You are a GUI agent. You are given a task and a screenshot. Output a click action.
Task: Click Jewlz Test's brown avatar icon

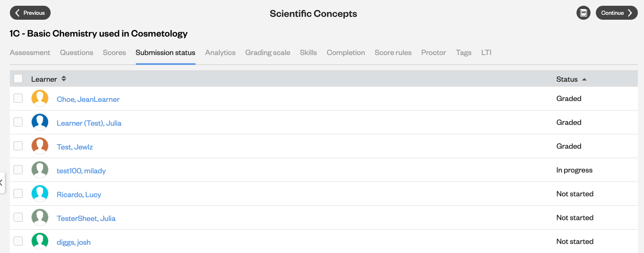point(40,146)
